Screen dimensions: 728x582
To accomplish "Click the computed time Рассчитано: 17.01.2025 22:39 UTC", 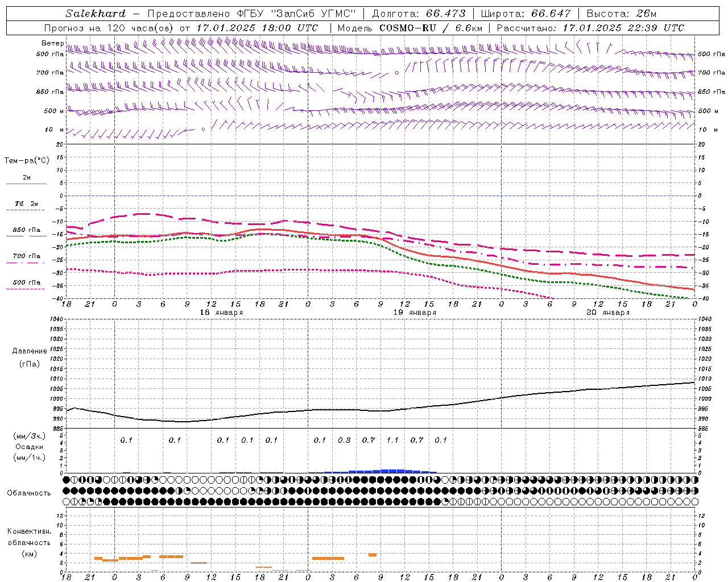I will tap(590, 28).
